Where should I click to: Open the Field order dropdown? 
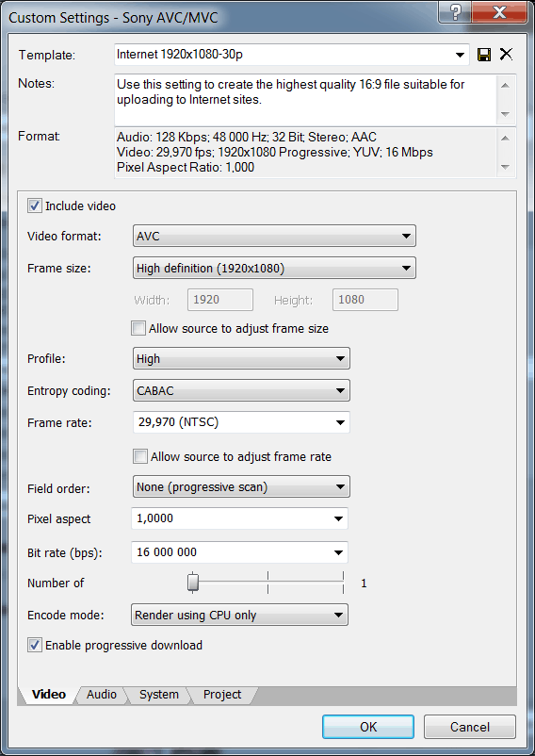(241, 487)
